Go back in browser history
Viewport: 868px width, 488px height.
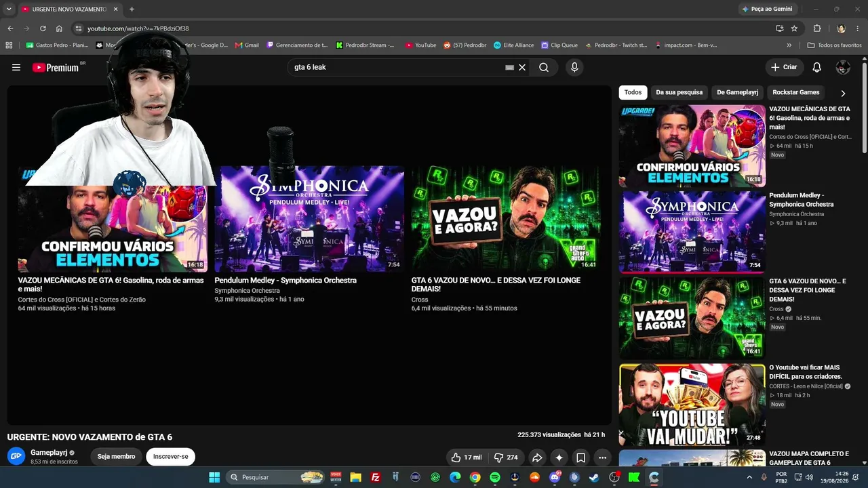click(x=10, y=28)
